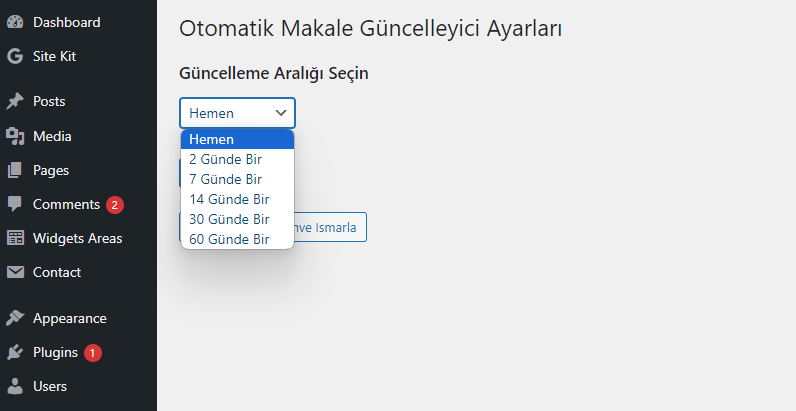
Task: Click the Comments speech bubble icon
Action: (15, 204)
